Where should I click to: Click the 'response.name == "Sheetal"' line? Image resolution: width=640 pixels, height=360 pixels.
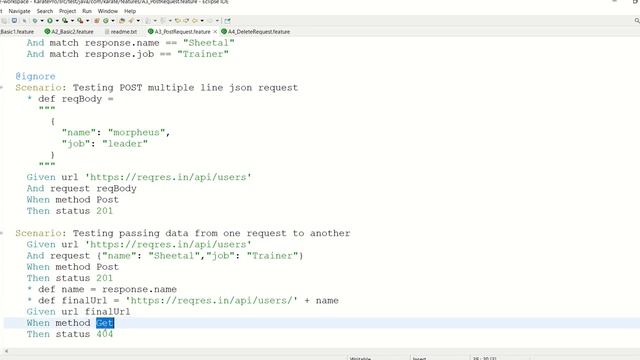(131, 43)
